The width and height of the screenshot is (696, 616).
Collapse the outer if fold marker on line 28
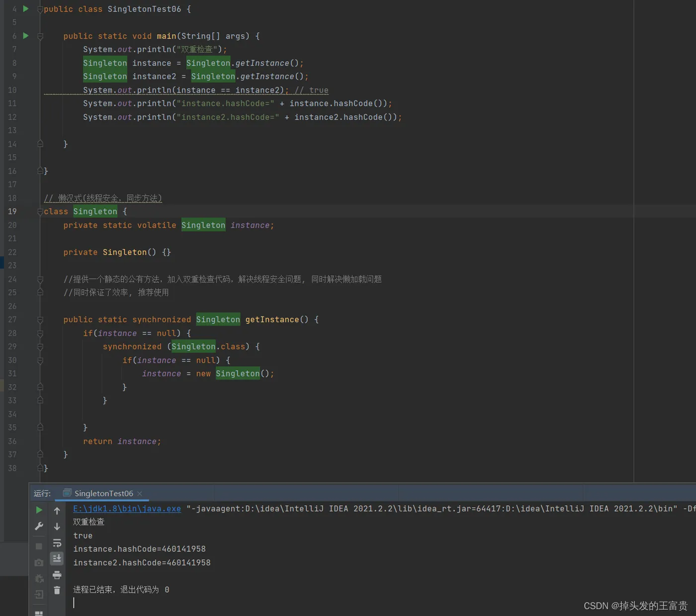tap(40, 333)
